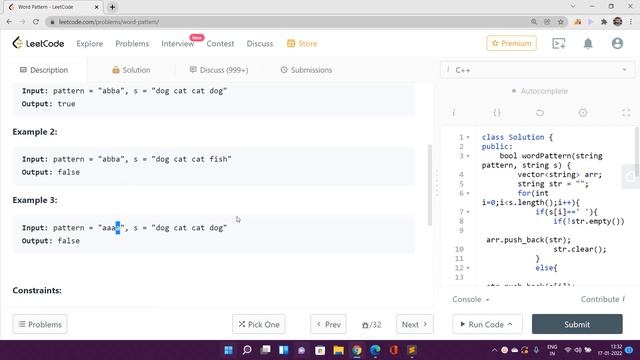Viewport: 640px width, 360px height.
Task: Click the Contribute link
Action: (602, 299)
